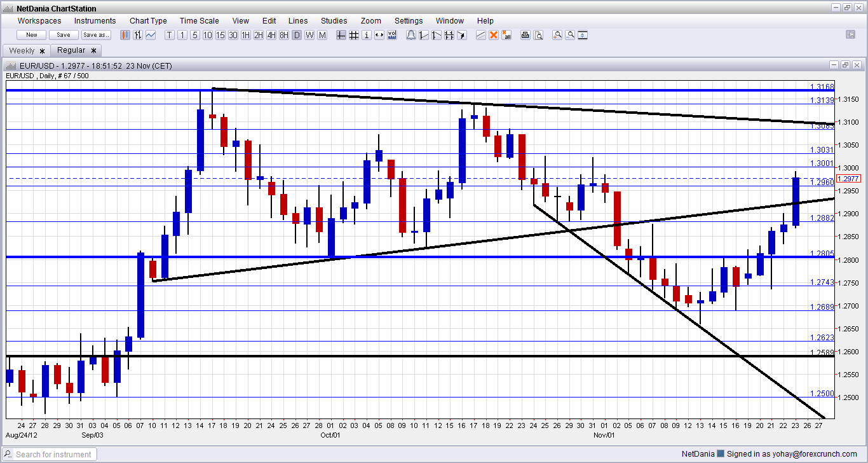This screenshot has width=868, height=463.
Task: Select the 4H time scale button
Action: pyautogui.click(x=271, y=35)
